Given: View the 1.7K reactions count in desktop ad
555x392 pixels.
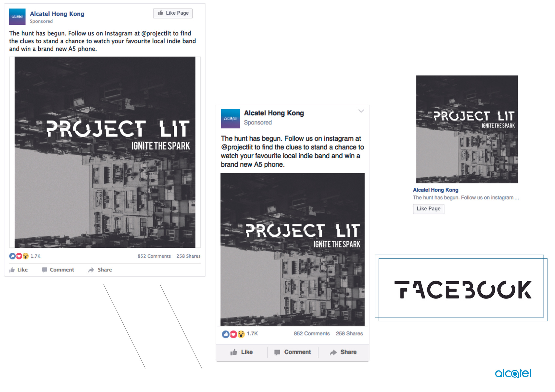Looking at the screenshot, I should (35, 256).
